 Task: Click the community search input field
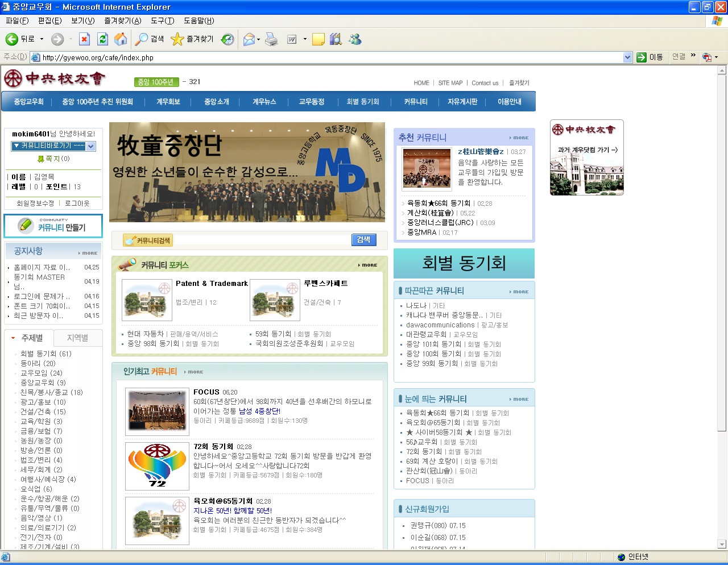(262, 240)
